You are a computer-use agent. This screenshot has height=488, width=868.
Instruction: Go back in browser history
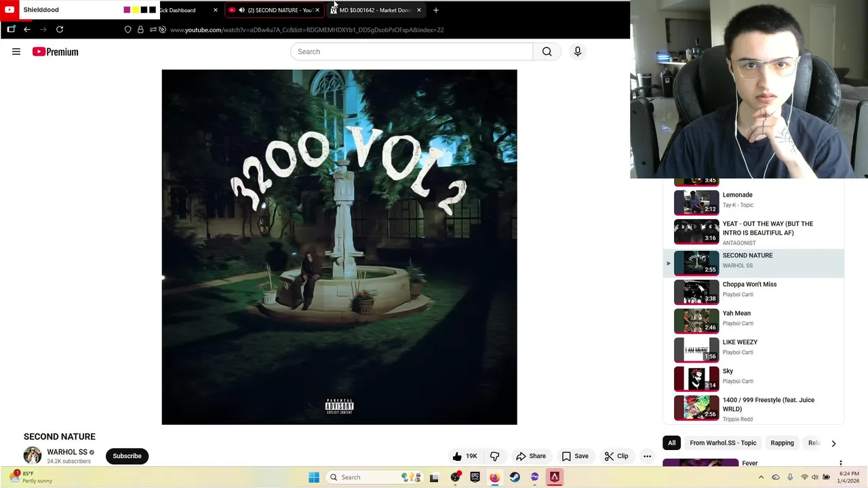[27, 29]
